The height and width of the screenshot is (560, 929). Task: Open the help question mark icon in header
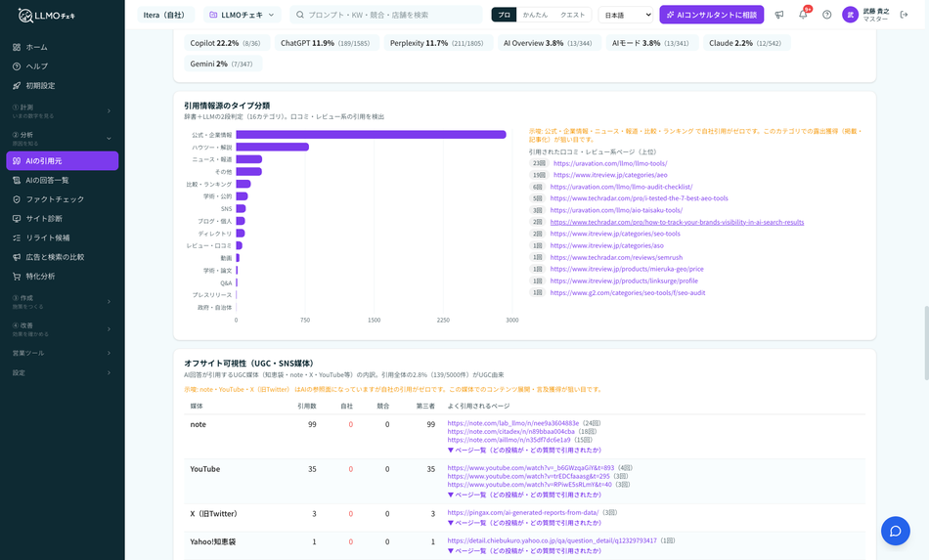pos(827,15)
